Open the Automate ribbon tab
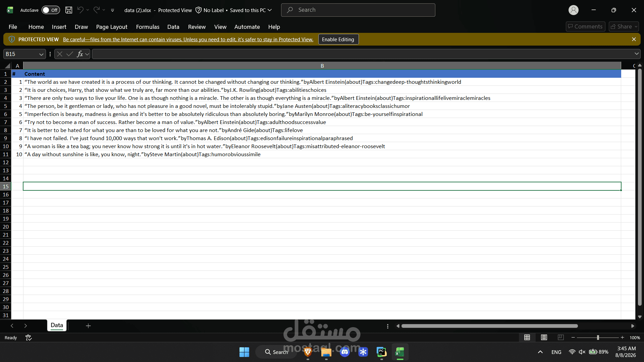Viewport: 644px width, 362px height. (x=247, y=27)
